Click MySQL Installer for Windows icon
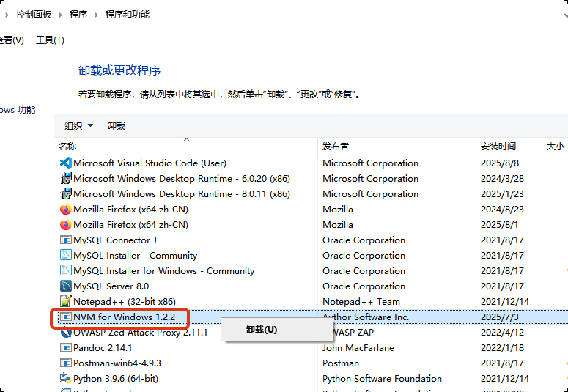 65,271
